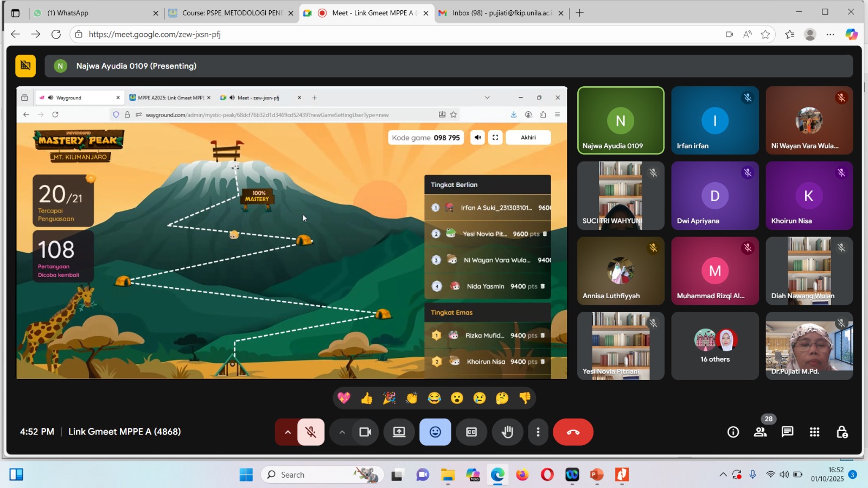The width and height of the screenshot is (868, 488).
Task: Click the 16 others participants tile
Action: click(x=714, y=346)
